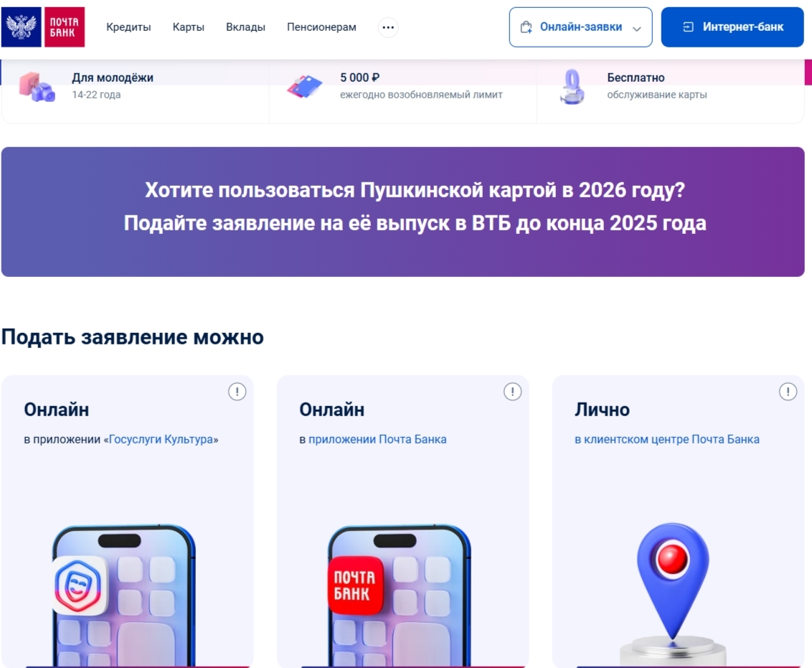
Task: Click info icon on Gosuslugi Kultura card
Action: click(x=237, y=392)
